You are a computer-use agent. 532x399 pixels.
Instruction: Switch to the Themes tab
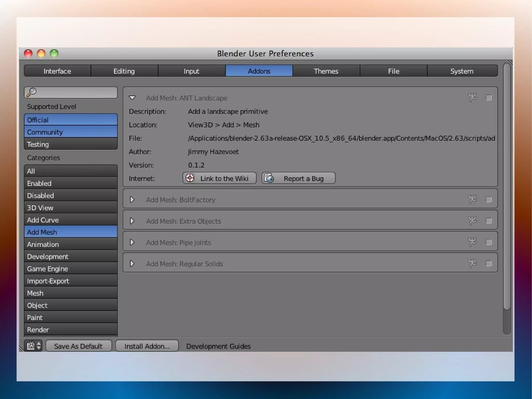click(326, 71)
